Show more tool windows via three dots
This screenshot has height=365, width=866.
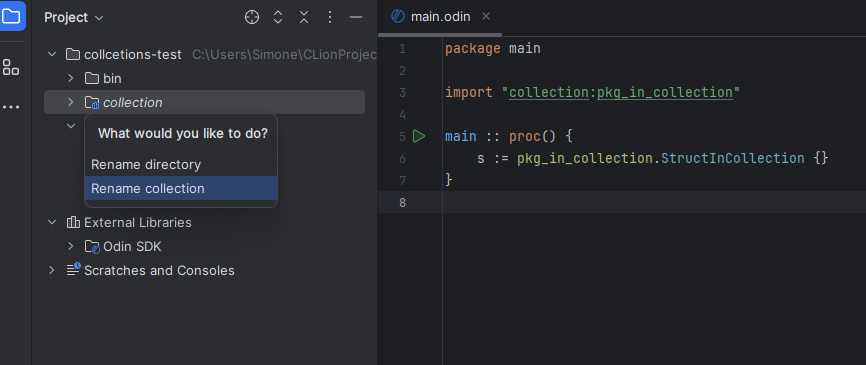(x=10, y=107)
